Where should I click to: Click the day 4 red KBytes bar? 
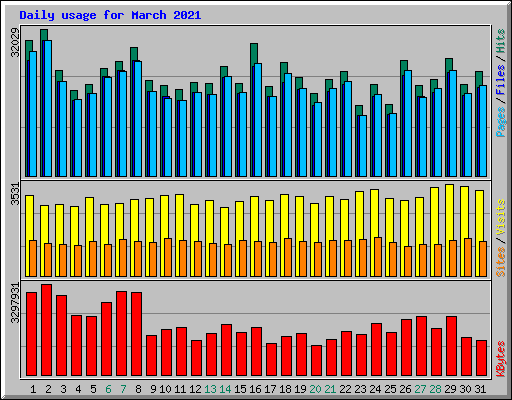coord(76,345)
